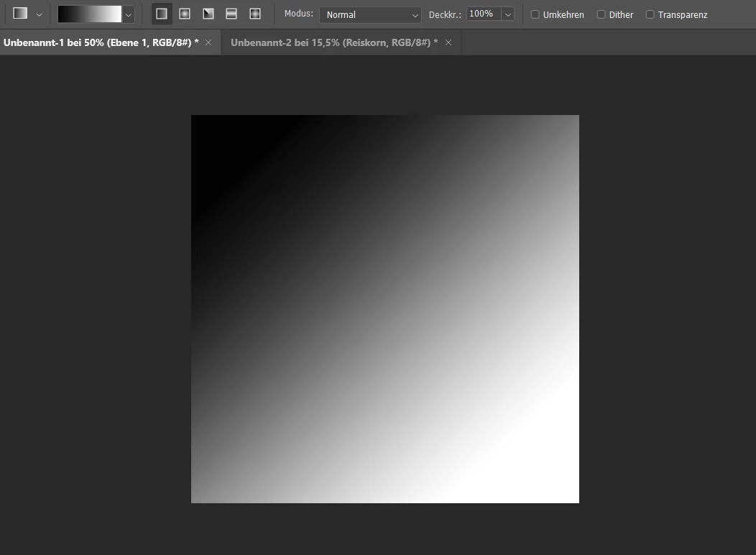Click the Deckkr. opacity value field
This screenshot has height=555, width=756.
point(484,14)
